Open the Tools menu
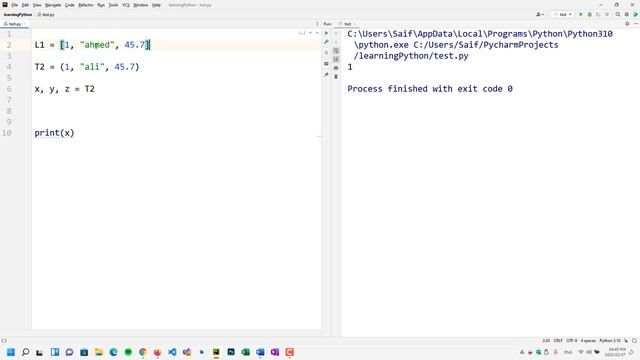This screenshot has width=640, height=360. point(113,5)
